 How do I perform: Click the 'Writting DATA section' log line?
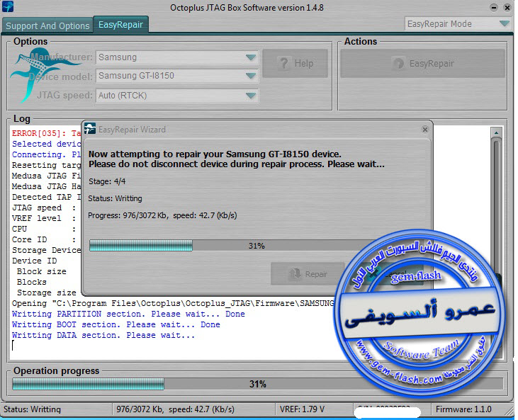(x=103, y=335)
